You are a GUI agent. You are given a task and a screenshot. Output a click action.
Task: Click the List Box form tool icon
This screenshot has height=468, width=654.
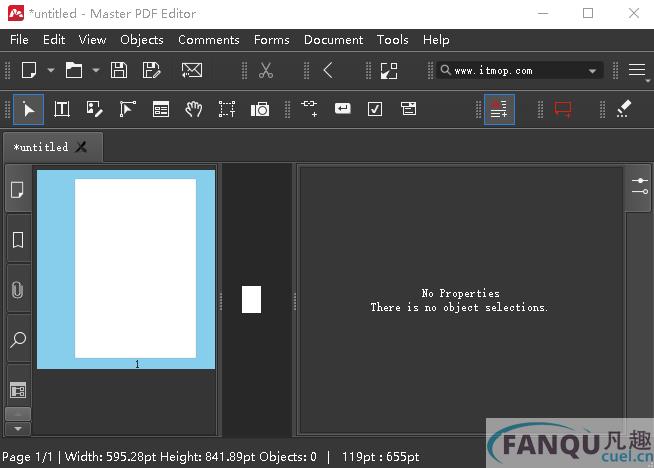click(x=408, y=108)
